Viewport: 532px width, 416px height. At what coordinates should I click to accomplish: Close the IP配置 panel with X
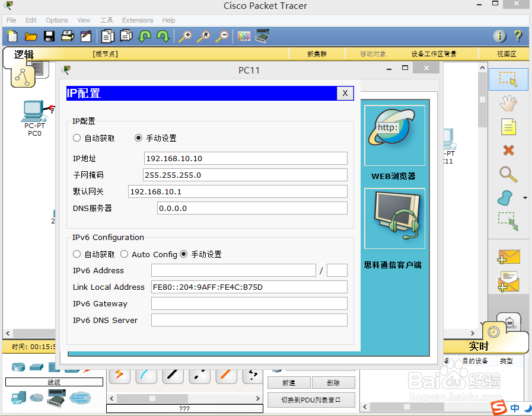pyautogui.click(x=345, y=93)
